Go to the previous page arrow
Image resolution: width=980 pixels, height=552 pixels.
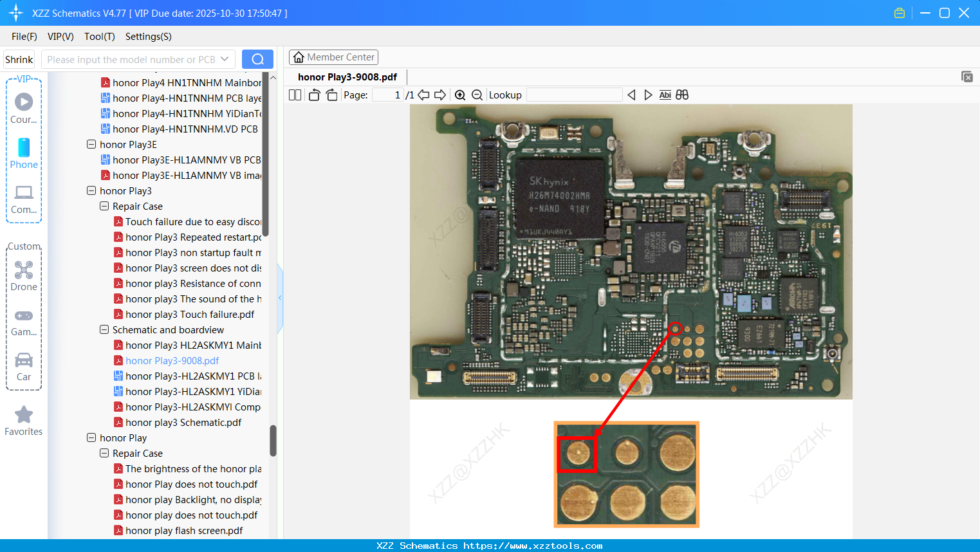pos(423,95)
